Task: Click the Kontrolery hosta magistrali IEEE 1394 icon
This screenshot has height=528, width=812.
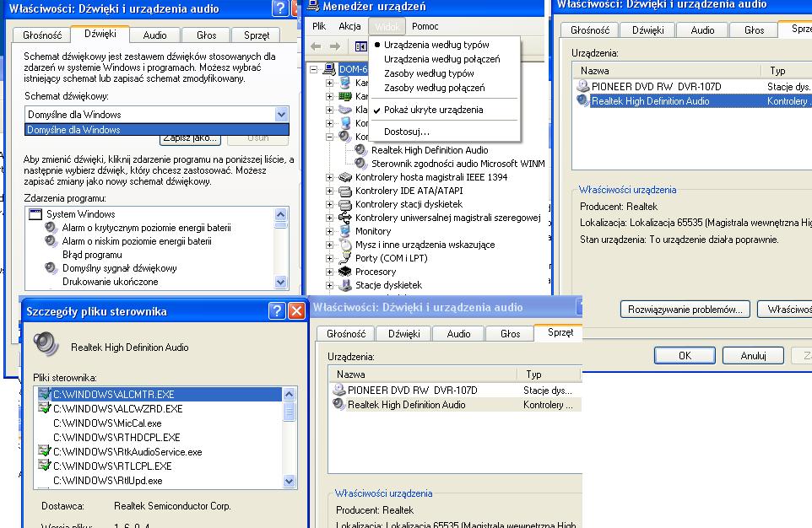Action: pos(345,177)
